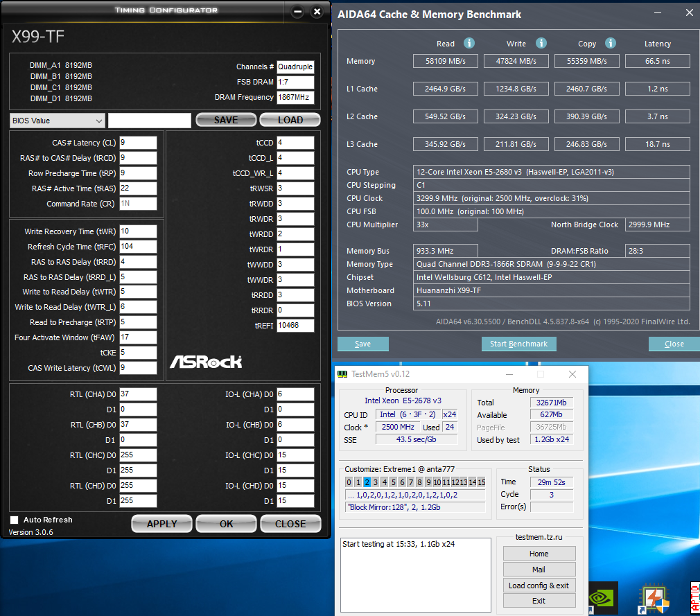Screen dimensions: 700x616
Task: Click the Close button in AIDA64
Action: point(674,344)
